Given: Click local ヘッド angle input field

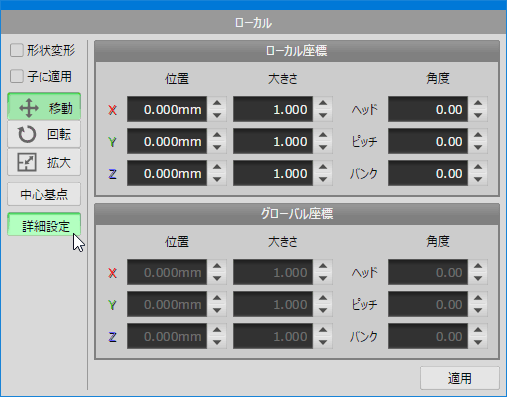Looking at the screenshot, I should tap(428, 109).
